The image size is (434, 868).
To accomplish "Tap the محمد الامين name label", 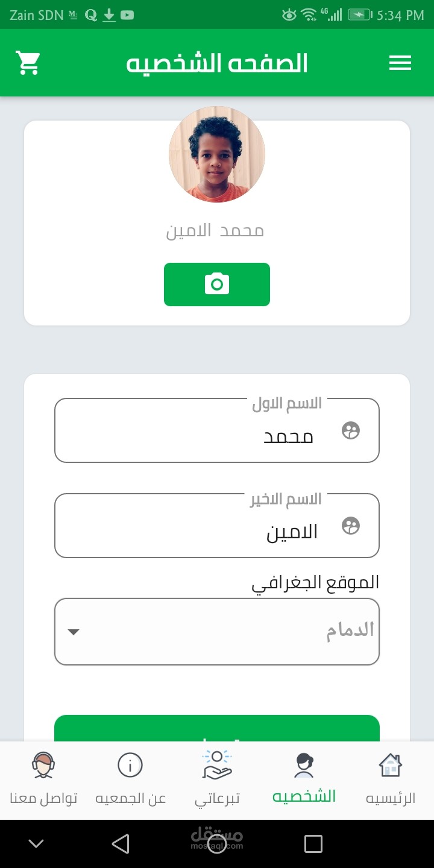I will point(215,231).
